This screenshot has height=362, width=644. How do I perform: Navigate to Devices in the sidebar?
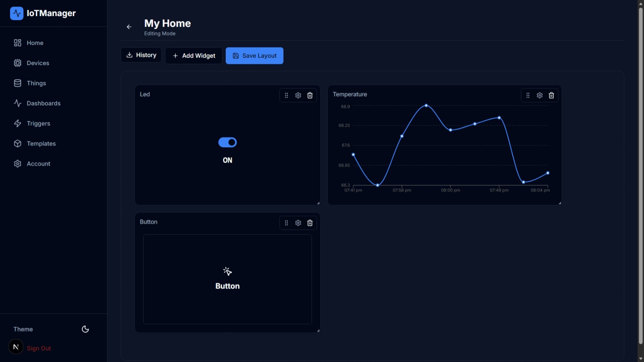tap(38, 63)
